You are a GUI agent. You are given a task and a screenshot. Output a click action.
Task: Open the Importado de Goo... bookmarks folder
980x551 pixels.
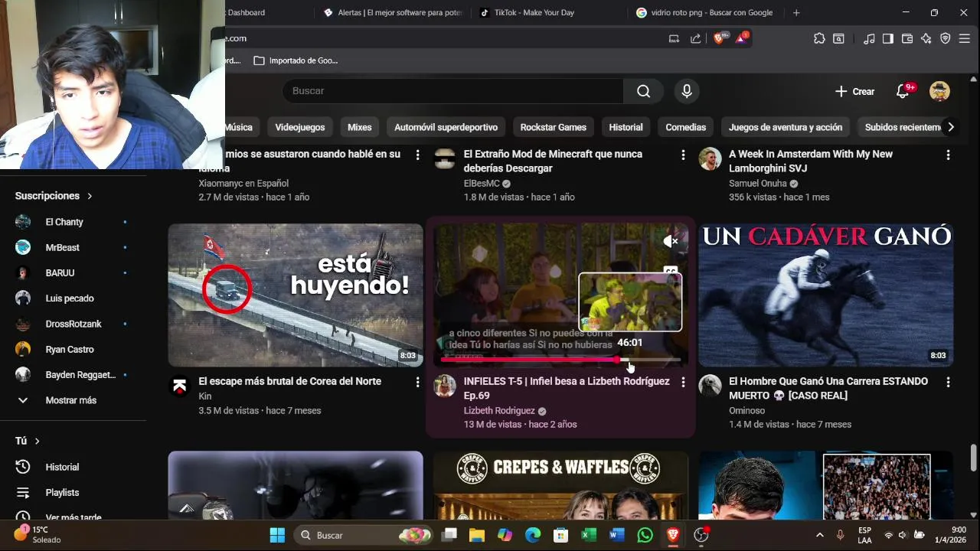[296, 60]
